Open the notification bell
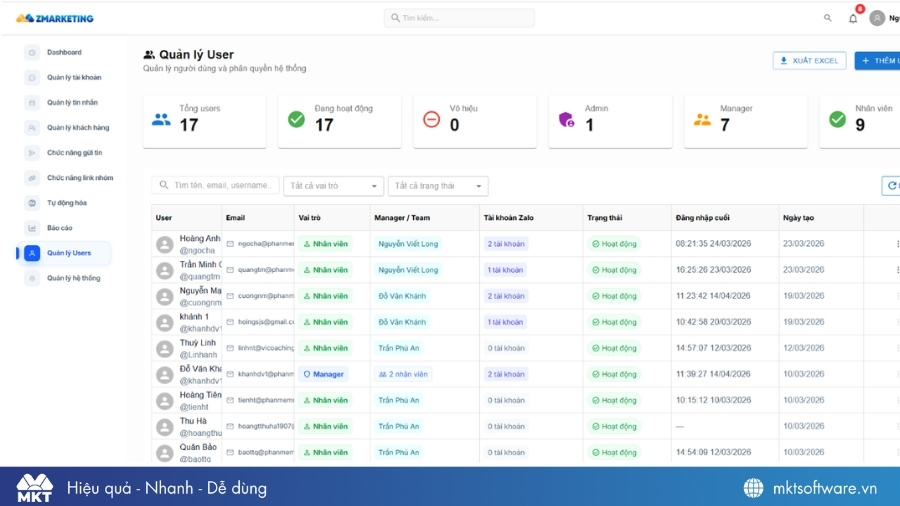 853,18
